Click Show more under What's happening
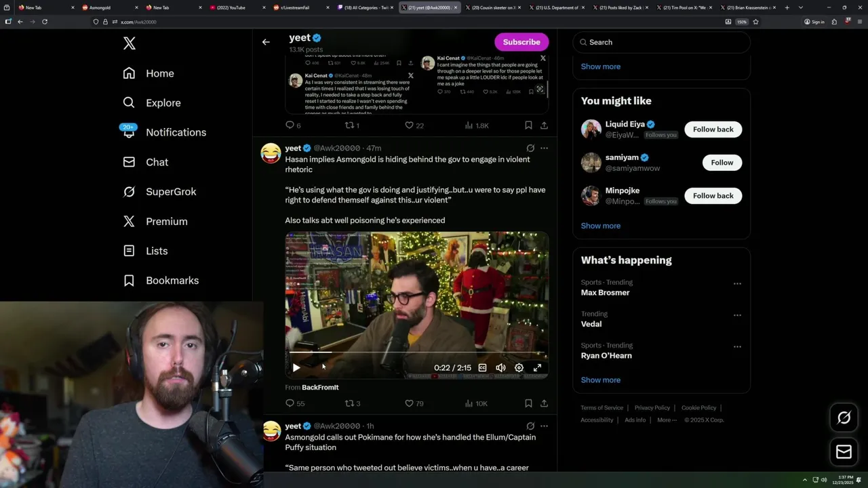Viewport: 868px width, 488px height. point(600,380)
